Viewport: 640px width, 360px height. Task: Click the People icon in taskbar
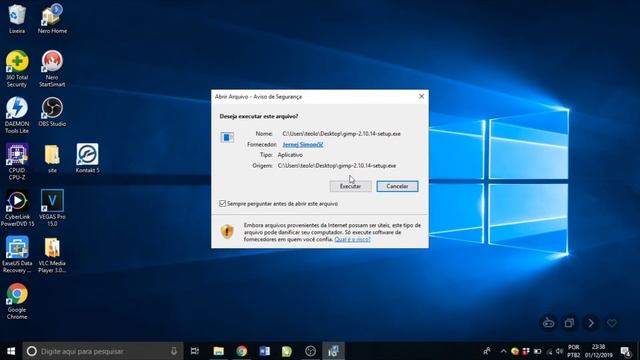487,351
